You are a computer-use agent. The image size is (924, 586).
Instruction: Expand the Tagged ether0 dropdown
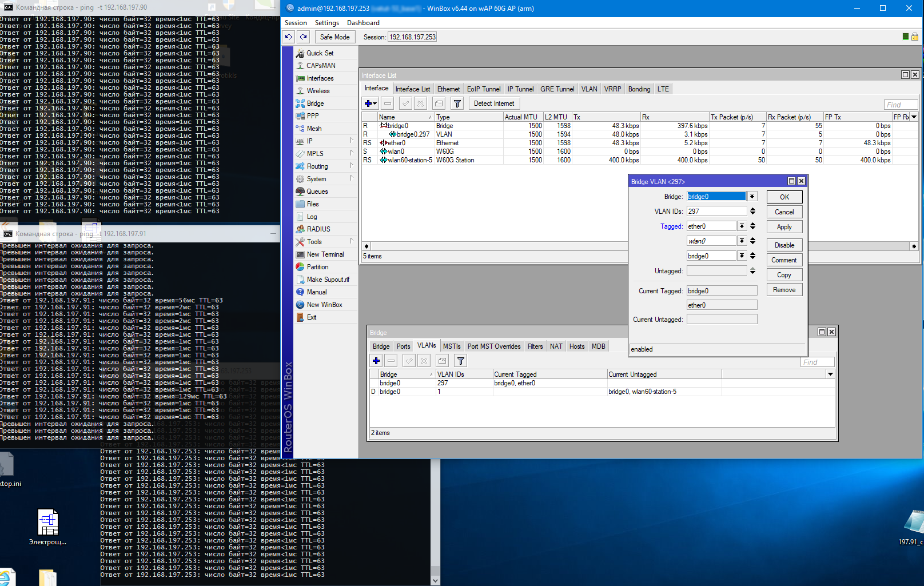coord(742,226)
